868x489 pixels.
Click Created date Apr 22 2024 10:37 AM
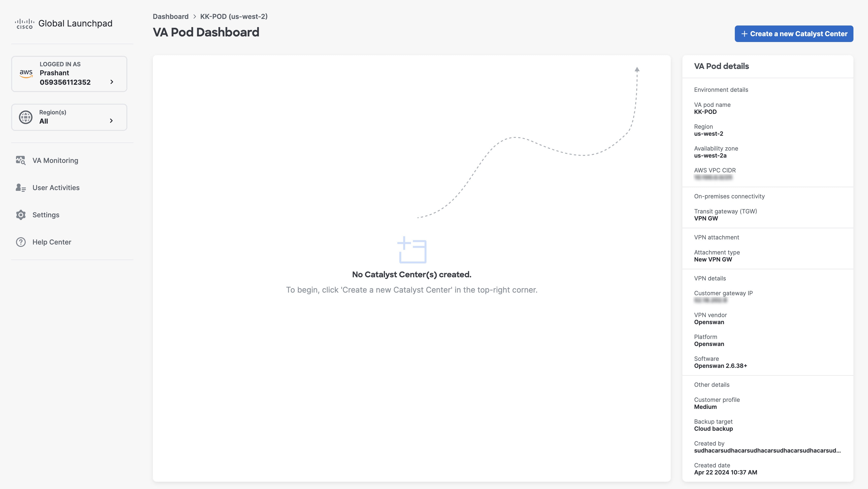[x=725, y=472]
